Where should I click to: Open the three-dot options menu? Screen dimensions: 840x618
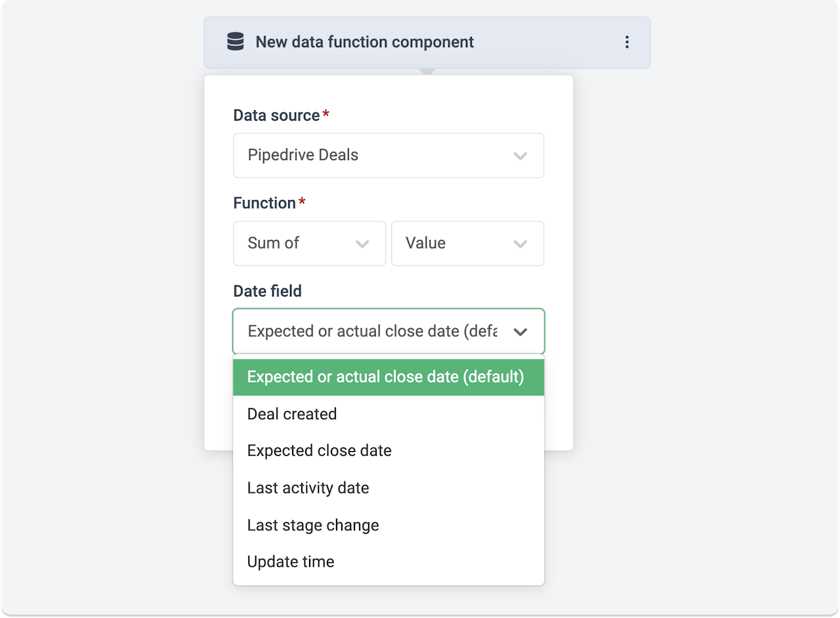627,42
